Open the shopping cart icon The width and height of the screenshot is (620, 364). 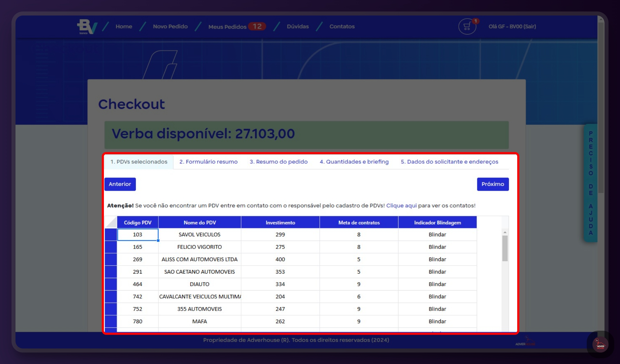[467, 26]
